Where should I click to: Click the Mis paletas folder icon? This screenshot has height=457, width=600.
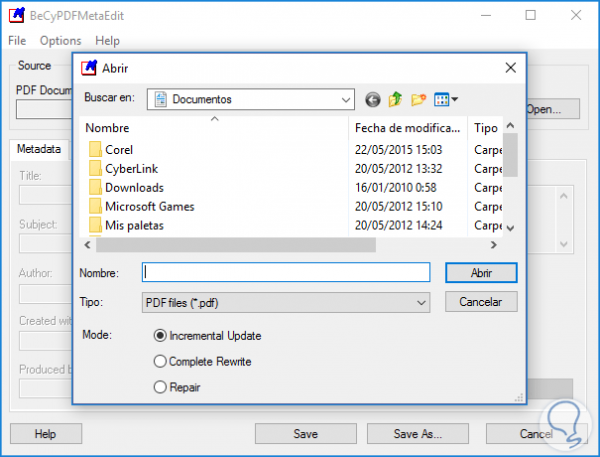click(x=95, y=225)
